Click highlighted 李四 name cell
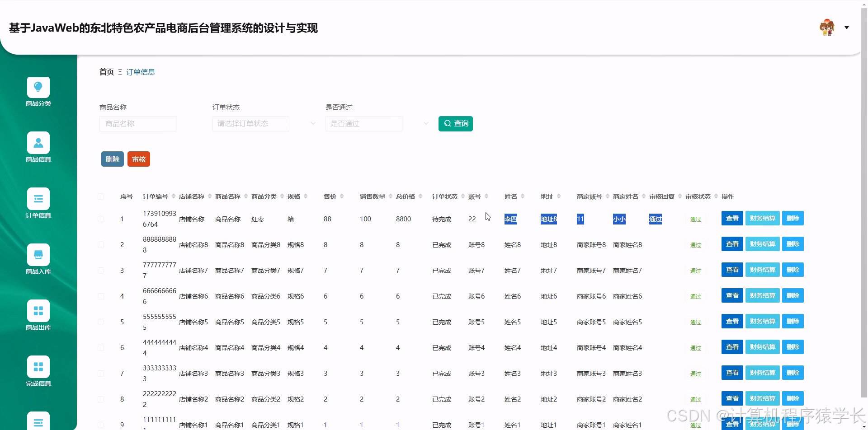The image size is (868, 430). pos(511,219)
